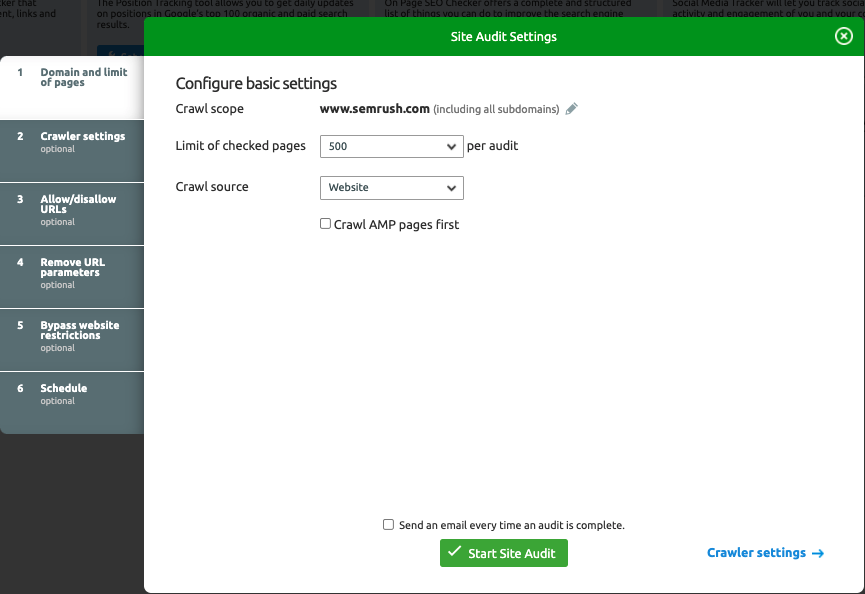
Task: Click the www.semrush.com crawl scope text
Action: pyautogui.click(x=375, y=109)
